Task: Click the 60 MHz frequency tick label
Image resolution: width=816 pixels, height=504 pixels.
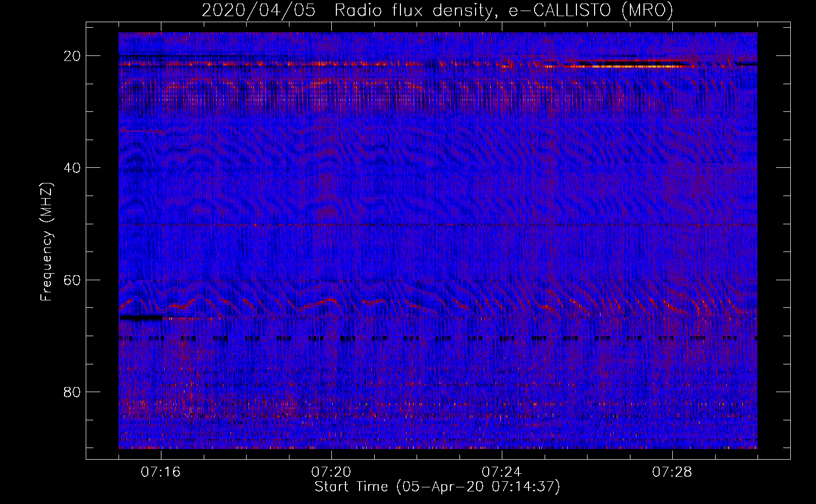Action: tap(72, 280)
